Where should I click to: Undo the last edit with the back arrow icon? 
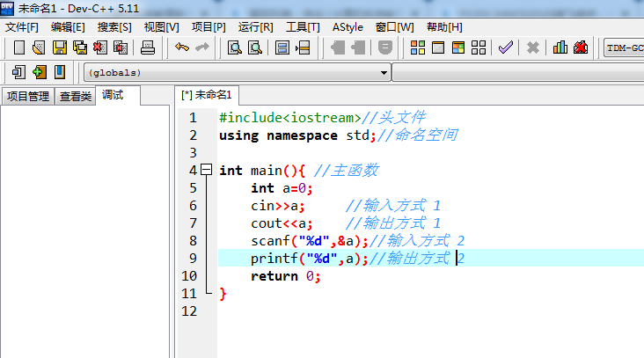pos(182,47)
